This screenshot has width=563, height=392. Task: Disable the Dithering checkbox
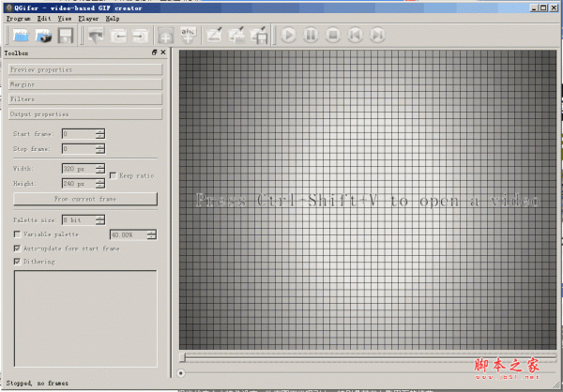[x=17, y=262]
